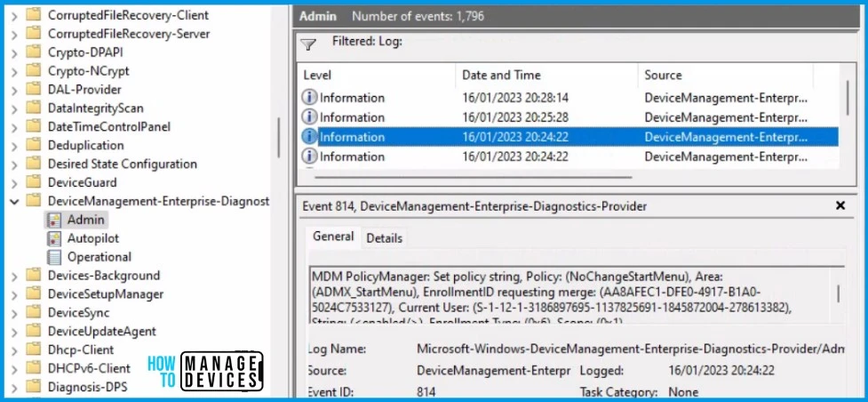Switch to the General tab
This screenshot has height=402, width=868.
pos(333,237)
